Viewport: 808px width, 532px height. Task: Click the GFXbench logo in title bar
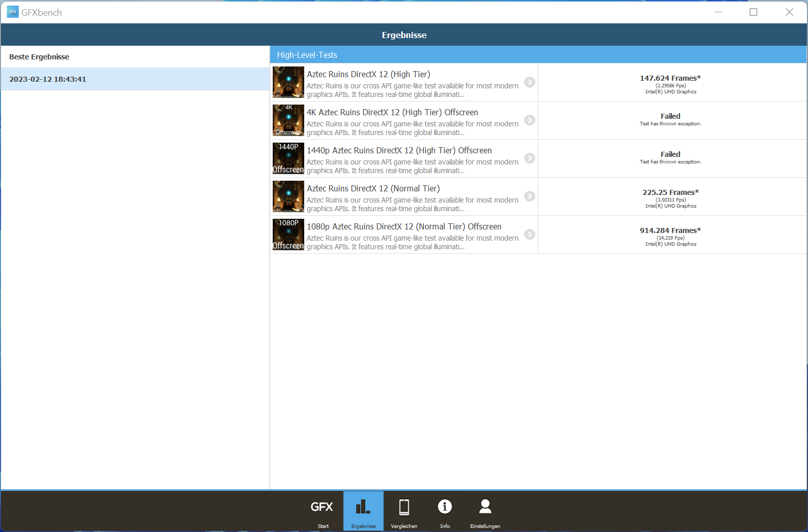coord(13,12)
